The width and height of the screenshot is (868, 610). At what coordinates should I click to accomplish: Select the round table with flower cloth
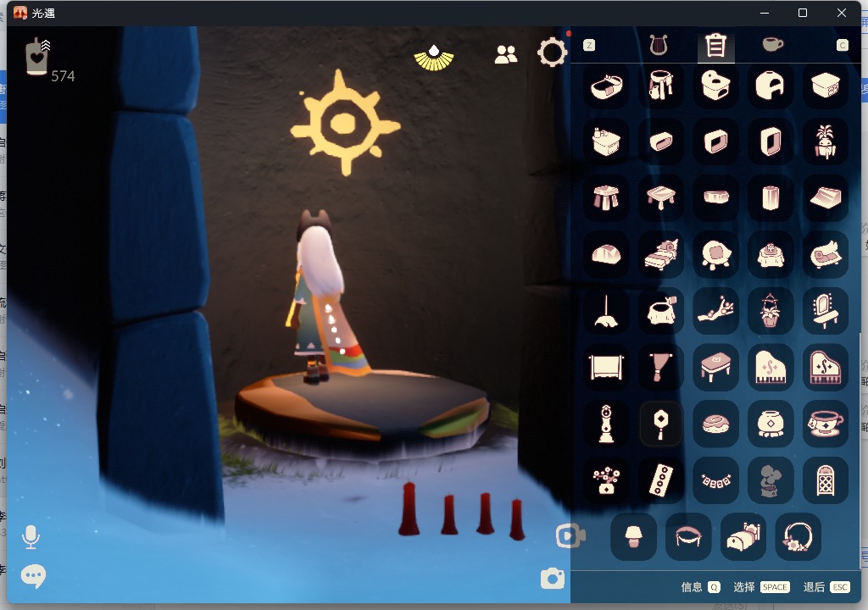point(770,255)
